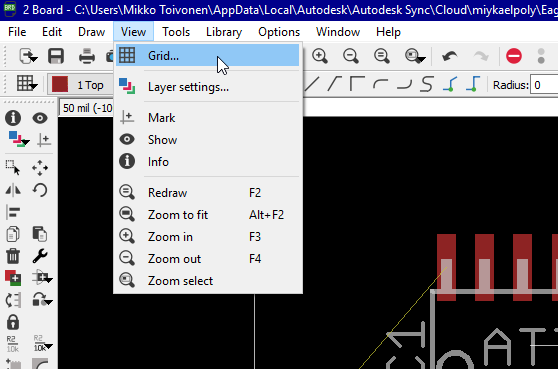The image size is (558, 369).
Task: Click the Radius input field
Action: 544,85
